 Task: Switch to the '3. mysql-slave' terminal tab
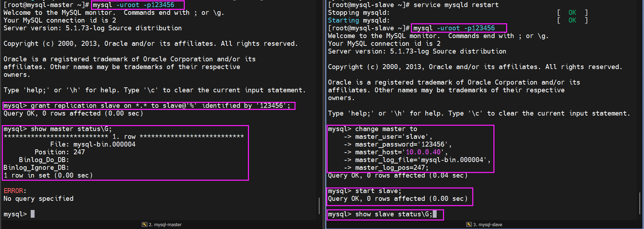tap(484, 224)
